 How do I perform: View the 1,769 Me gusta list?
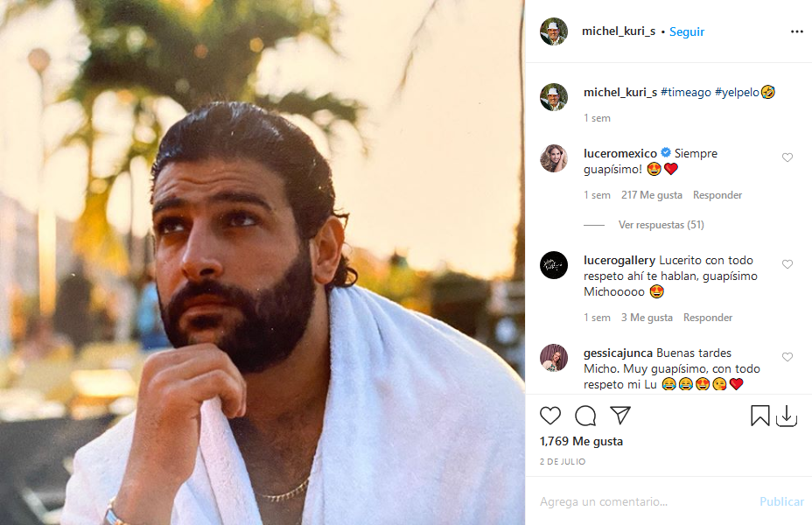click(x=581, y=442)
